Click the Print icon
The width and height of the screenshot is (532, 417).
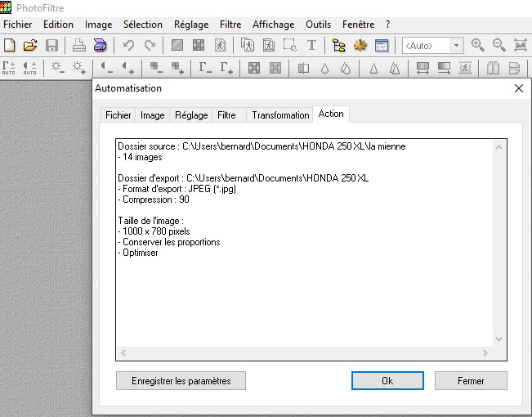[x=79, y=45]
